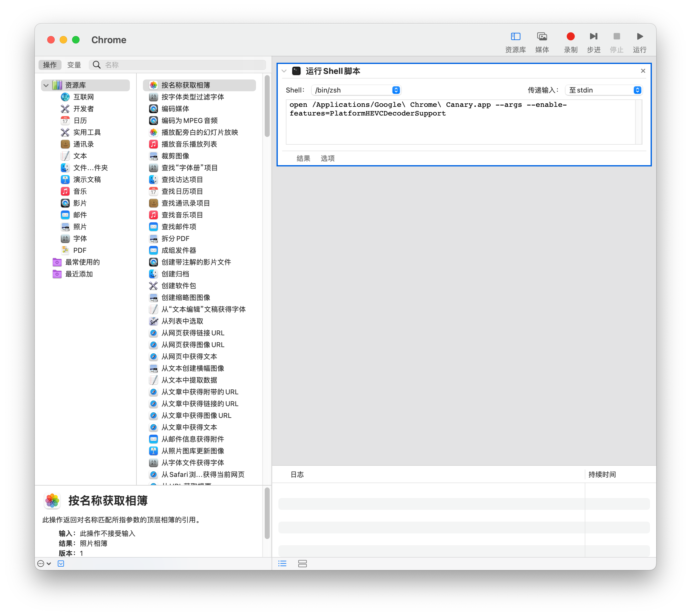Click the actions list vertical scrollbar
The width and height of the screenshot is (691, 616).
coord(267,106)
